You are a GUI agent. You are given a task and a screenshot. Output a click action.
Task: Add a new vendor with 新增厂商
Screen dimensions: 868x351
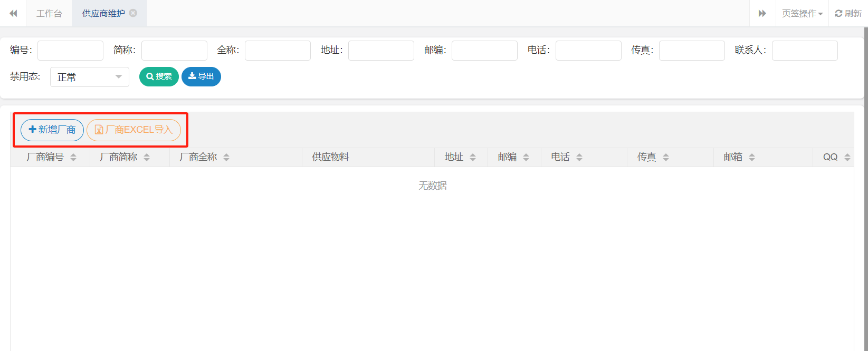tap(52, 130)
